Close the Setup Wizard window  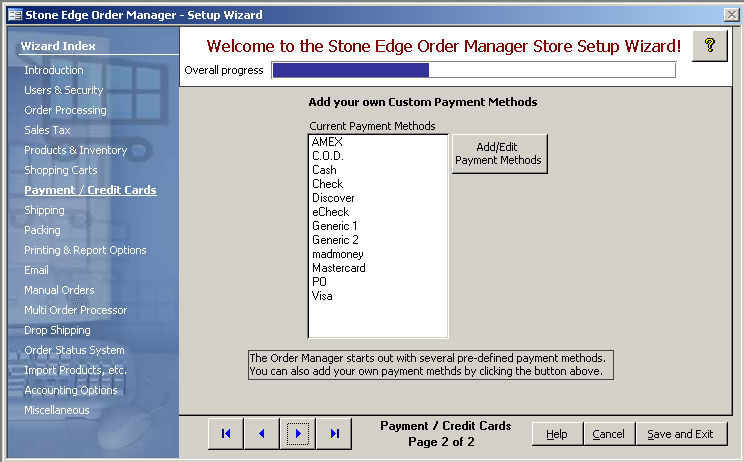click(x=732, y=15)
